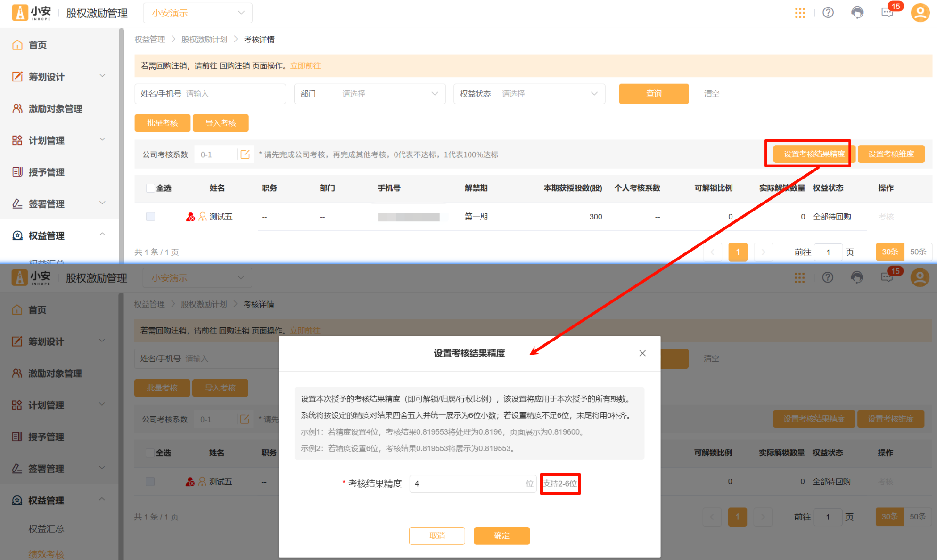
Task: Select the 30条 page size option
Action: pos(889,252)
